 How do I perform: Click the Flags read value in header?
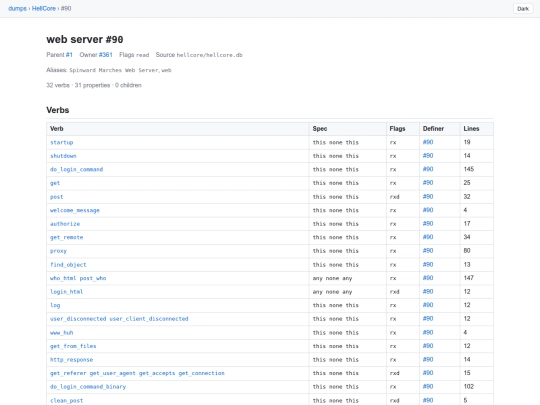[x=143, y=55]
